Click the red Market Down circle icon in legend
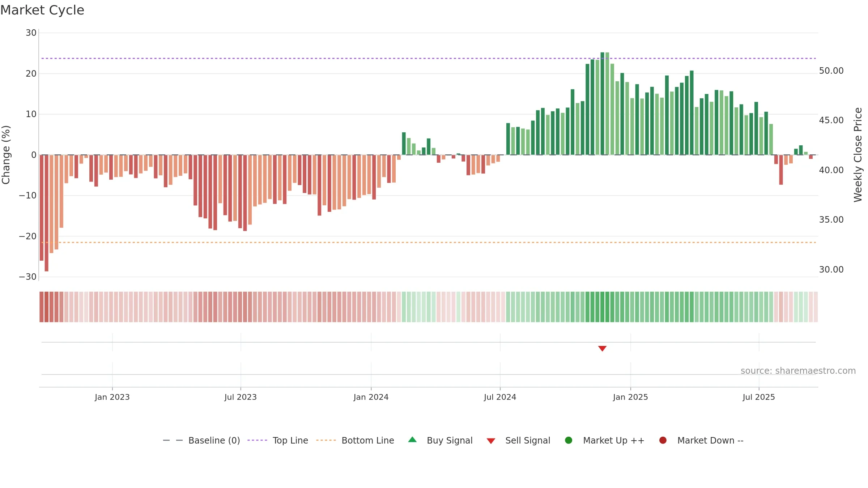The height and width of the screenshot is (488, 868). point(663,440)
